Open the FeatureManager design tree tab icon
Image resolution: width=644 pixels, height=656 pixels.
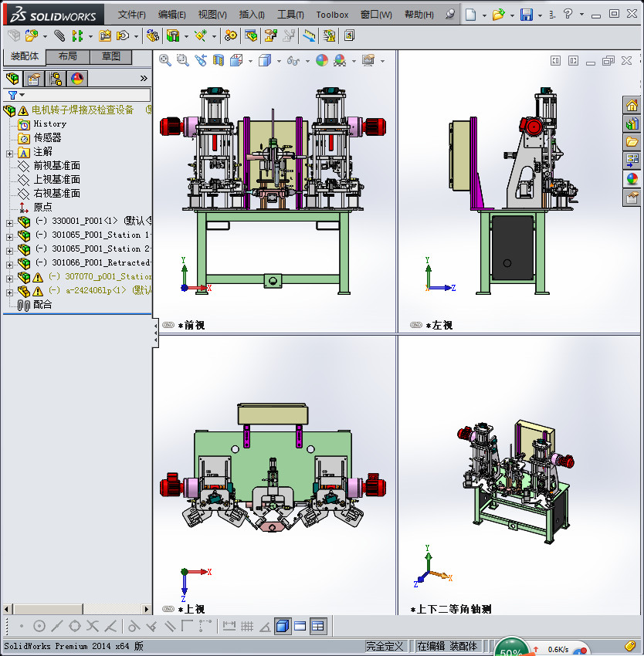click(12, 79)
